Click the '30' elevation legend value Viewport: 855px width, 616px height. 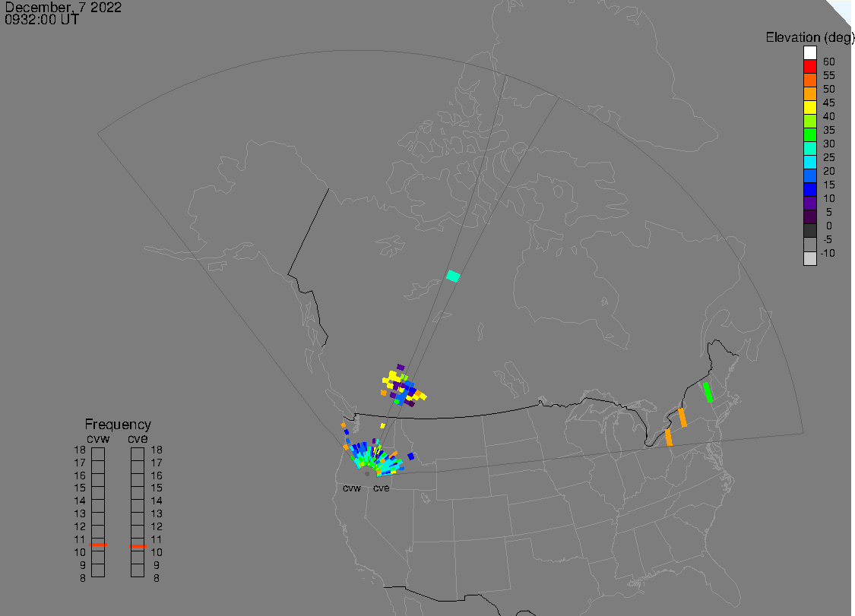[829, 144]
